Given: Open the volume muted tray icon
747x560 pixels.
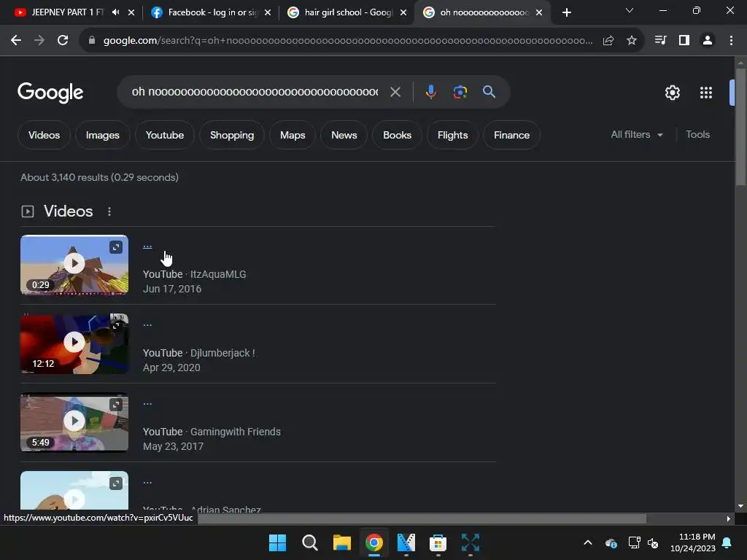Looking at the screenshot, I should pyautogui.click(x=653, y=542).
